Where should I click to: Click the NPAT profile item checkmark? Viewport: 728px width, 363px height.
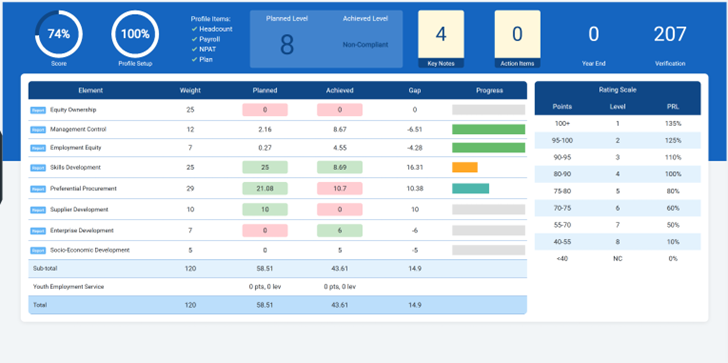tap(195, 49)
